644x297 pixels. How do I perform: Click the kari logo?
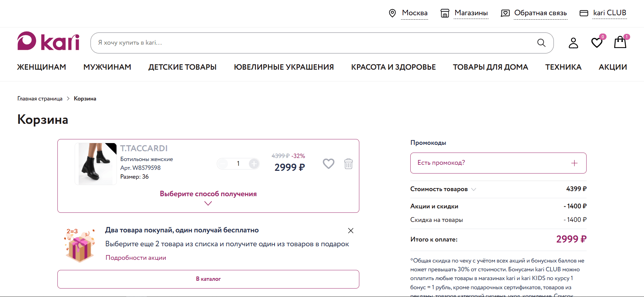pos(48,41)
